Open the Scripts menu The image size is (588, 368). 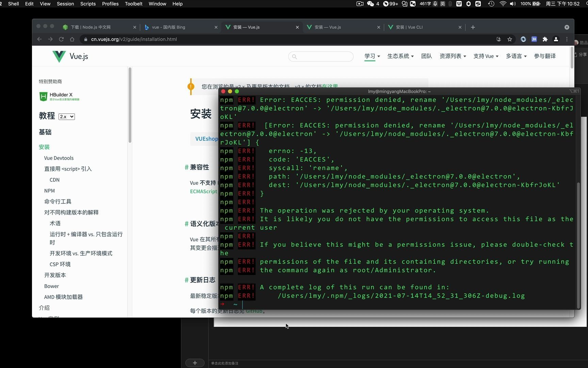pos(88,4)
